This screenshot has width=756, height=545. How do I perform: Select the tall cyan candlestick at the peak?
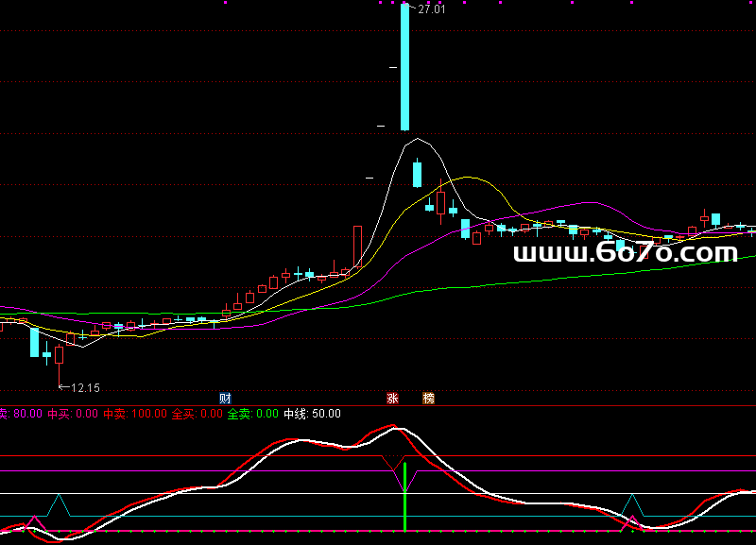coord(405,67)
